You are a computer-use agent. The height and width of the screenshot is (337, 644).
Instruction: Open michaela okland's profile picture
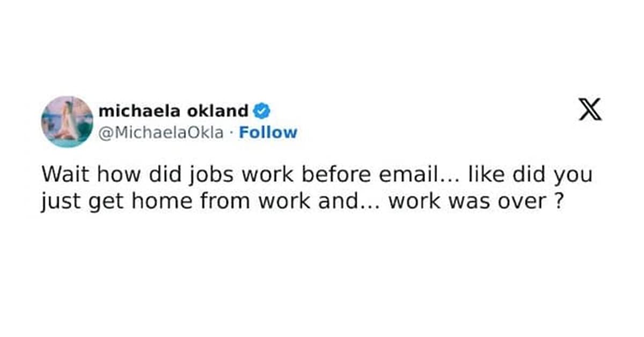pos(67,122)
